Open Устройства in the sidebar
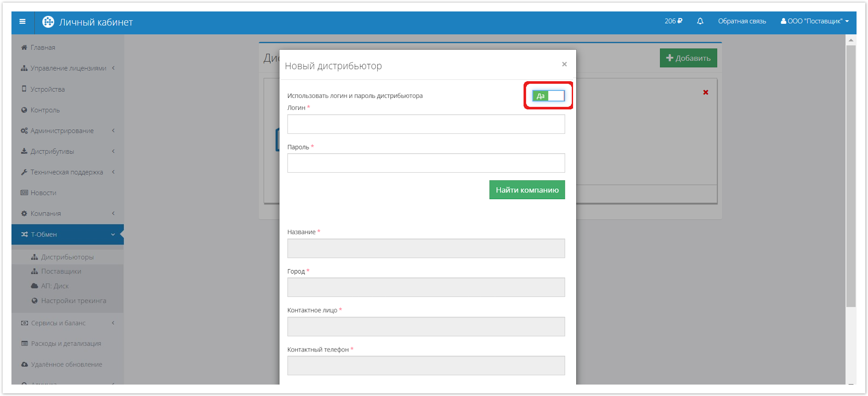868x396 pixels. [48, 89]
